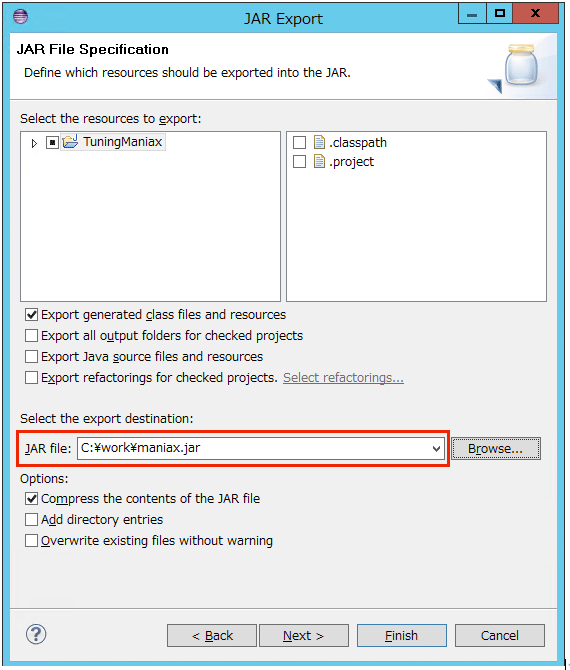570x670 pixels.
Task: Click the Eclipse icon in title bar
Action: point(21,17)
